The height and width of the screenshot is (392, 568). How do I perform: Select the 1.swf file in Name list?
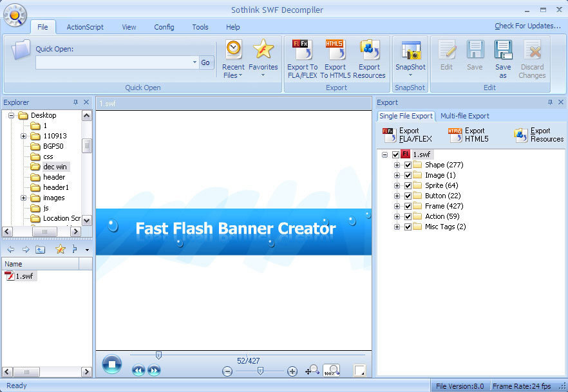(21, 275)
